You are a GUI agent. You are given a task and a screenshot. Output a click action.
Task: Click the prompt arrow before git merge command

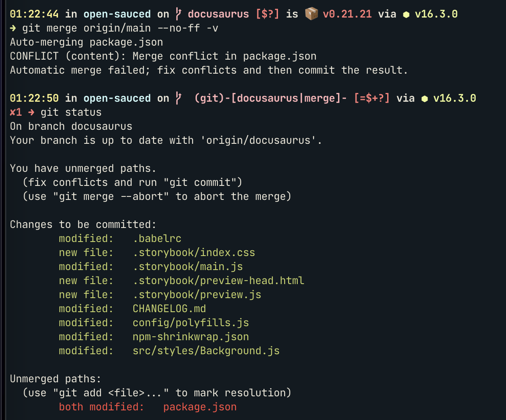point(13,28)
